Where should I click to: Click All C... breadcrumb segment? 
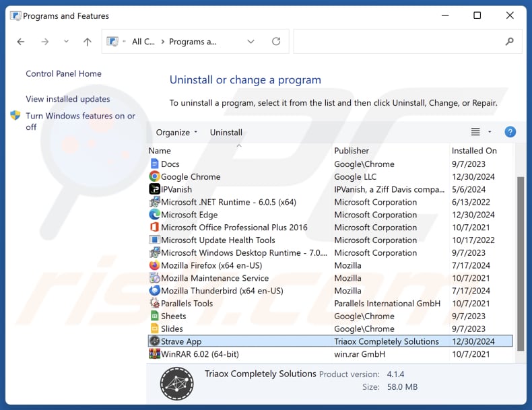(x=143, y=41)
